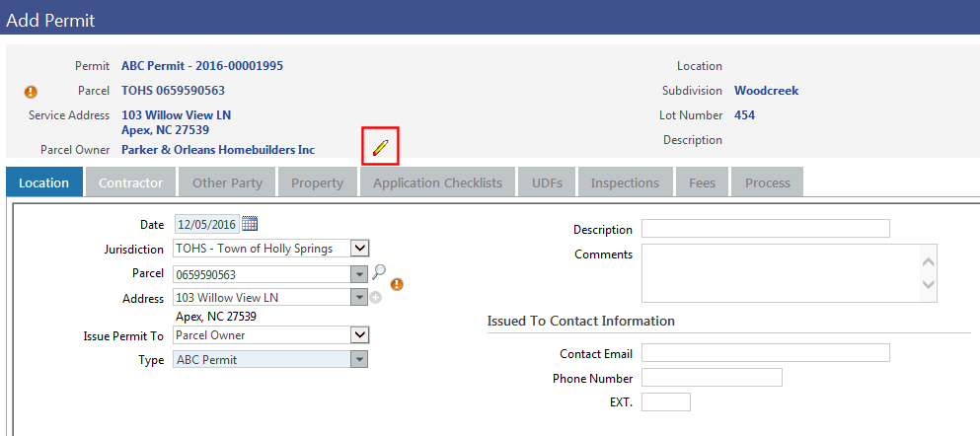Expand the Jurisdiction dropdown
The image size is (980, 436).
(x=360, y=249)
